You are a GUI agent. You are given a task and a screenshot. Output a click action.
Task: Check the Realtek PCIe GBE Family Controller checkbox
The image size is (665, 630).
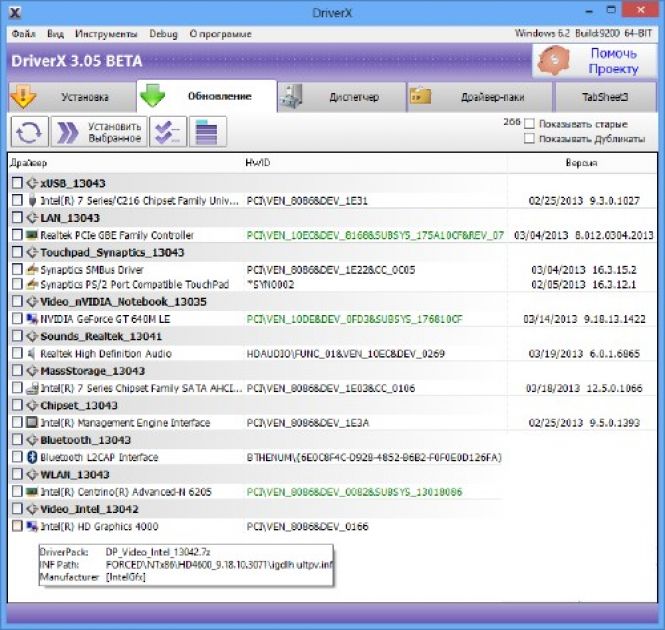[x=17, y=235]
